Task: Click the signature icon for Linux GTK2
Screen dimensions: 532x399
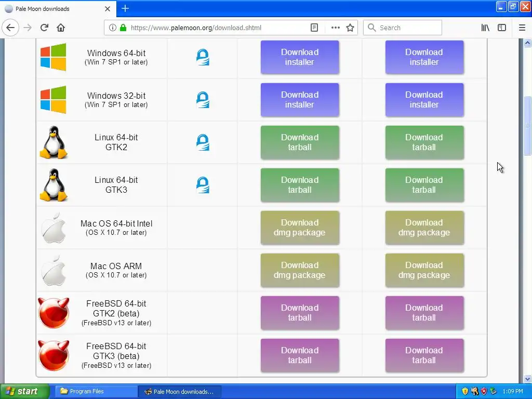Action: [x=203, y=142]
